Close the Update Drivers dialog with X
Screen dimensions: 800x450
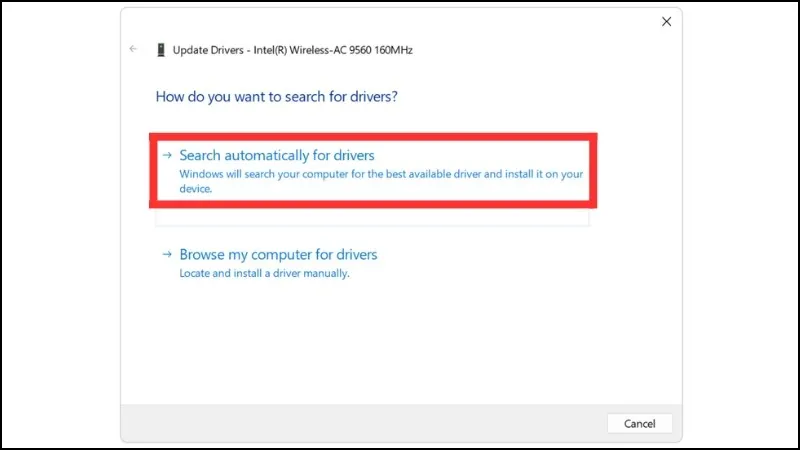[x=666, y=22]
